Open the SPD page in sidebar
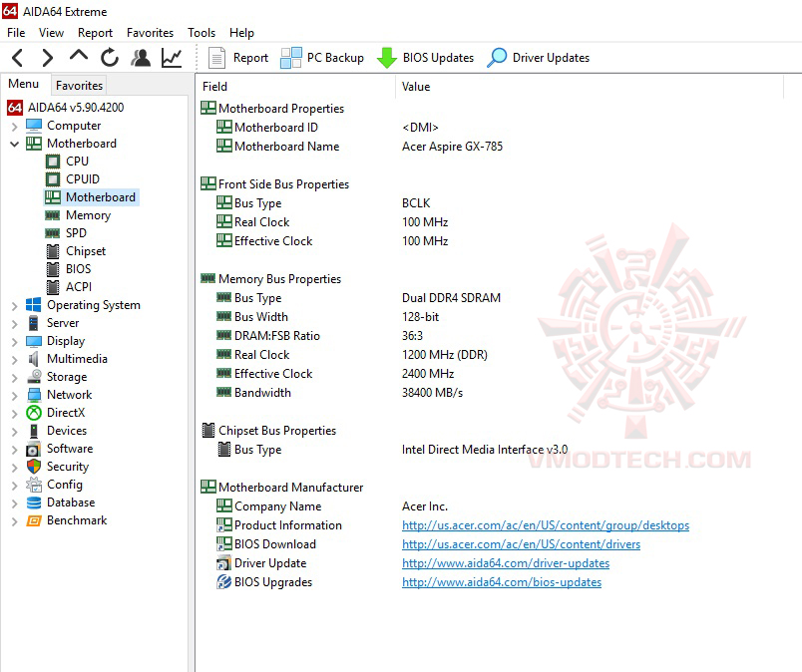 (76, 233)
